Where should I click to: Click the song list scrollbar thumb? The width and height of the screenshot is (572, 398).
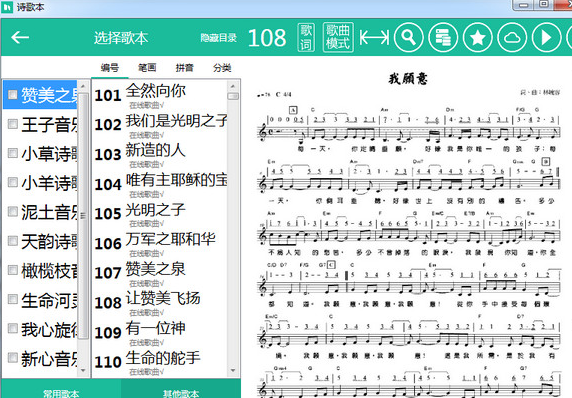[233, 96]
